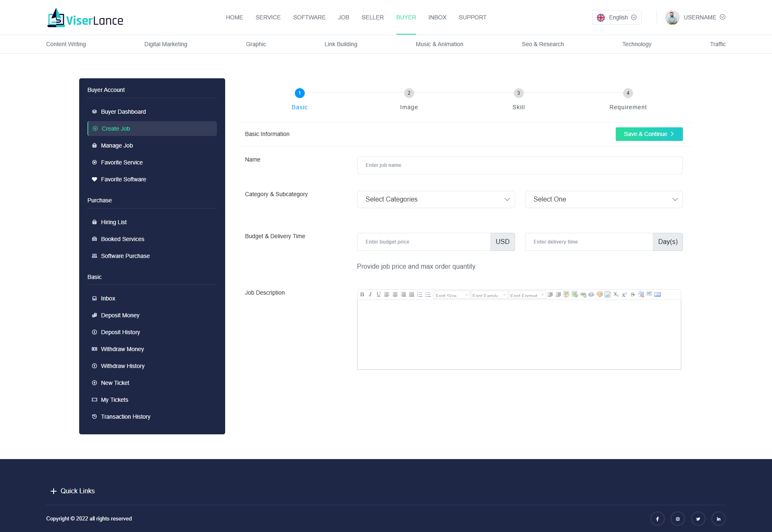Open the SUPPORT nav item

click(473, 17)
